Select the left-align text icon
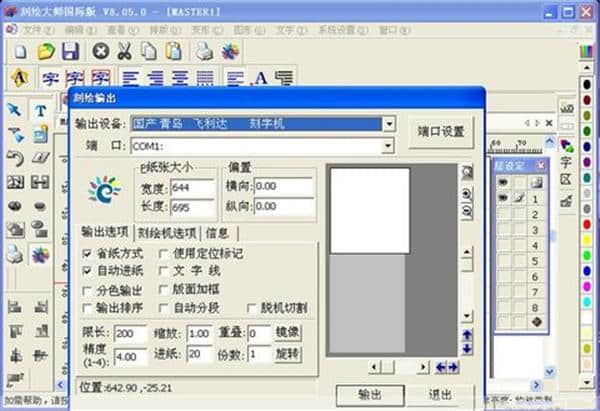 tap(130, 78)
